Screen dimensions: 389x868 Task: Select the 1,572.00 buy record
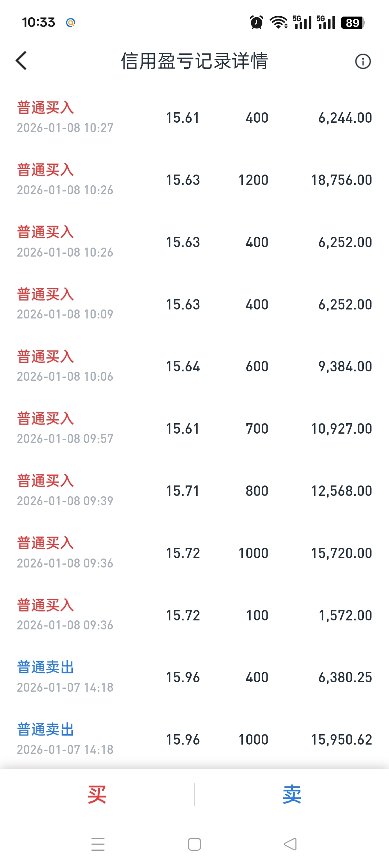(194, 615)
